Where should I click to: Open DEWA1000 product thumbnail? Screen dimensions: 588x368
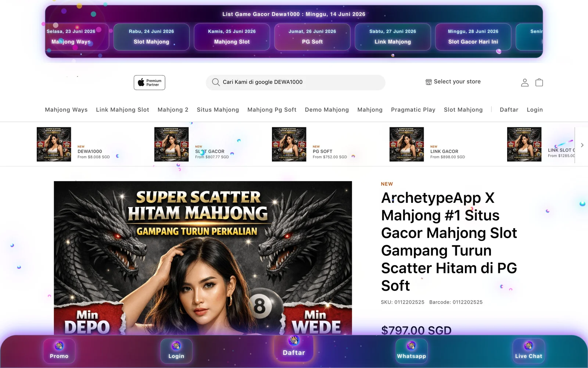click(54, 144)
